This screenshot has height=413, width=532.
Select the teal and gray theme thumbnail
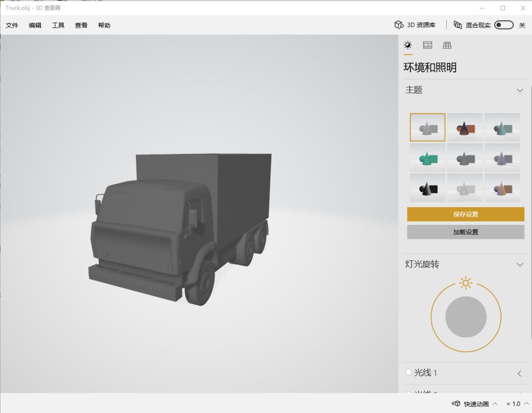(x=502, y=127)
